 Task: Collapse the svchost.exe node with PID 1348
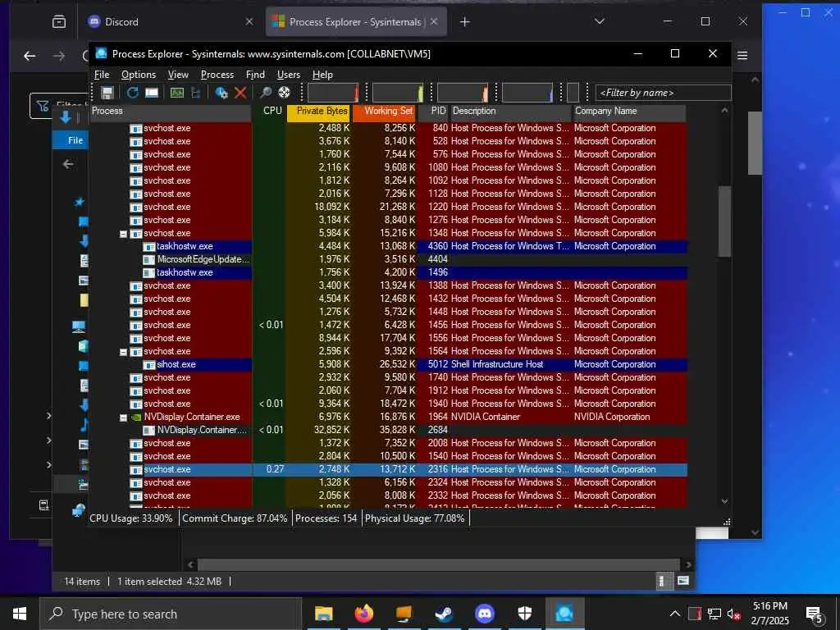point(123,234)
